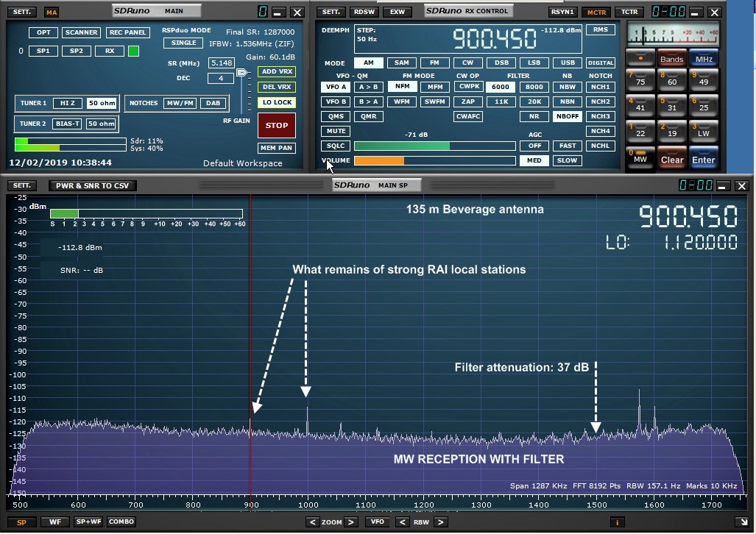Open MEM PAN panel
Image resolution: width=756 pixels, height=534 pixels.
[x=277, y=148]
